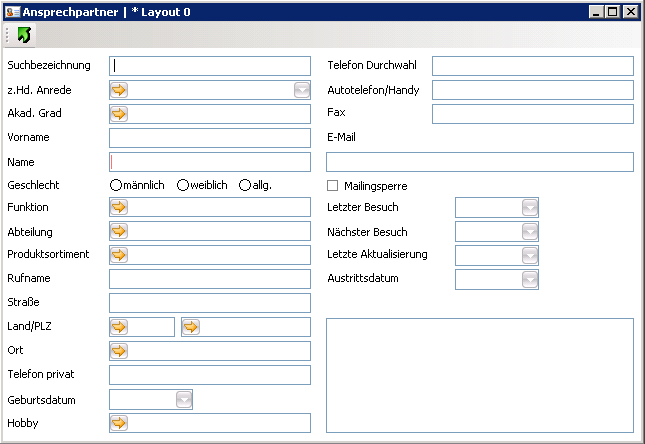Click the E-Mail input field
This screenshot has width=645, height=444.
pyautogui.click(x=479, y=162)
